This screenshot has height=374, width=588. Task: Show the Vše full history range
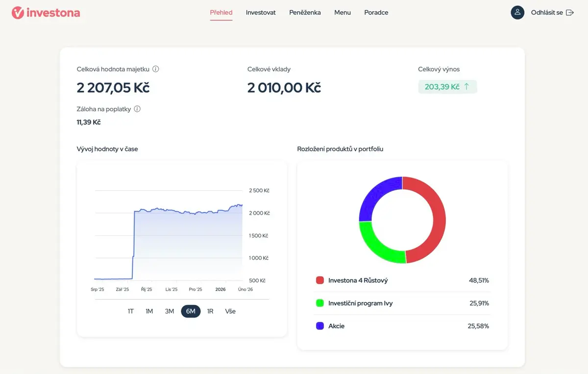pos(230,311)
